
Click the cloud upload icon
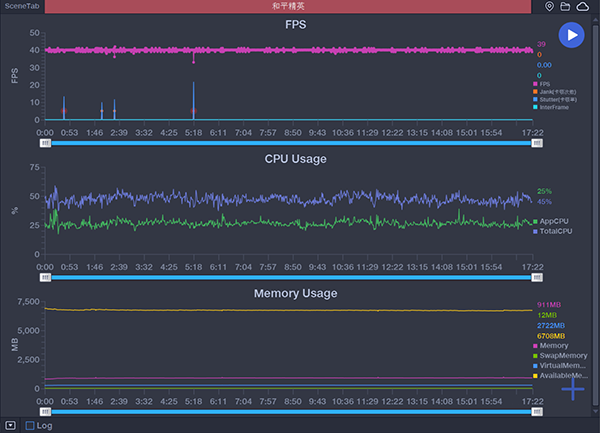pyautogui.click(x=582, y=7)
